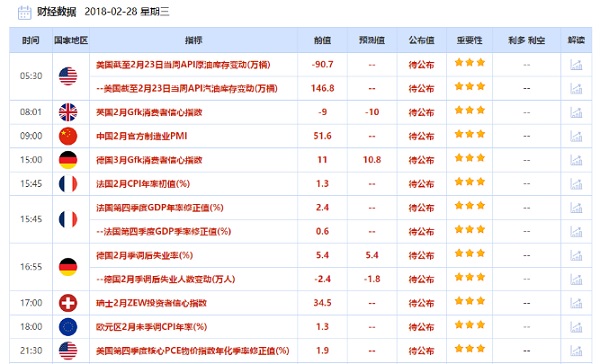Click the 国家地区 column header
The width and height of the screenshot is (600, 364).
[x=71, y=40]
